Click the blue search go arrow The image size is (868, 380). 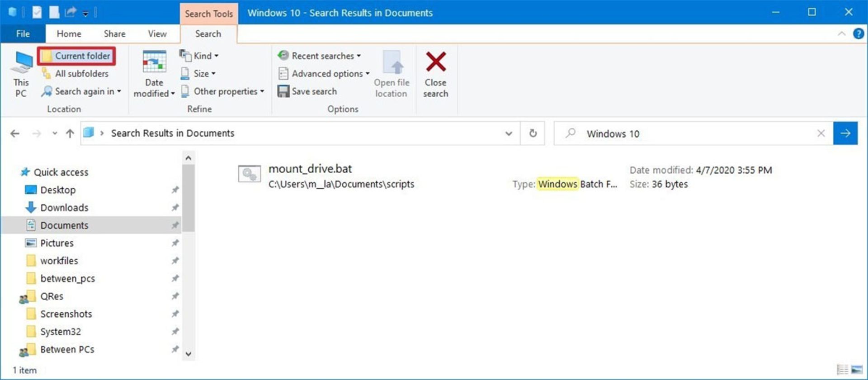(845, 133)
